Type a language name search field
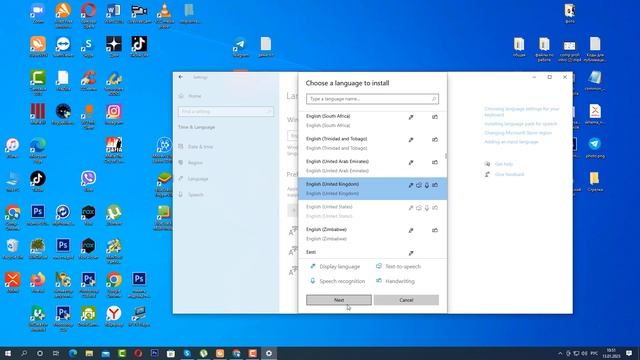The height and width of the screenshot is (360, 640). point(372,99)
